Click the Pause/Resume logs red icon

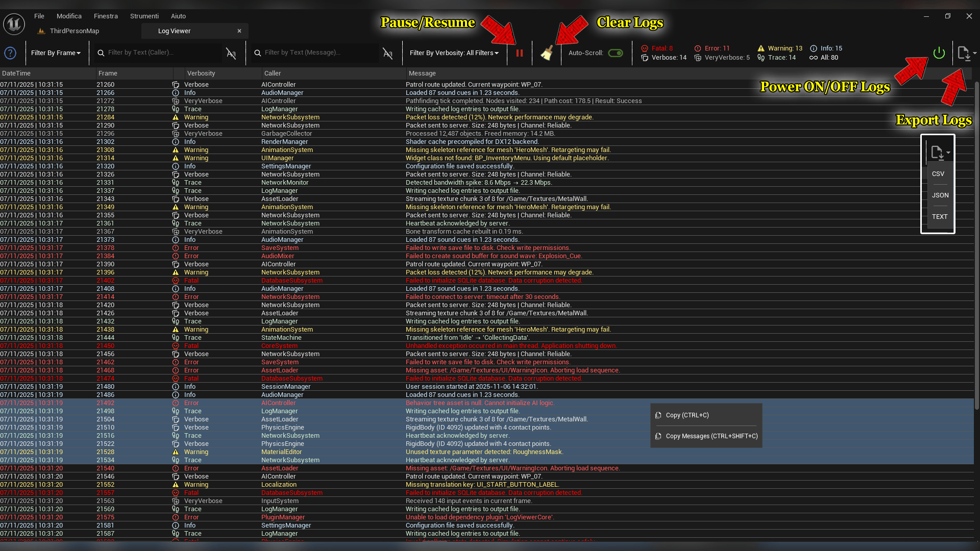[x=519, y=53]
